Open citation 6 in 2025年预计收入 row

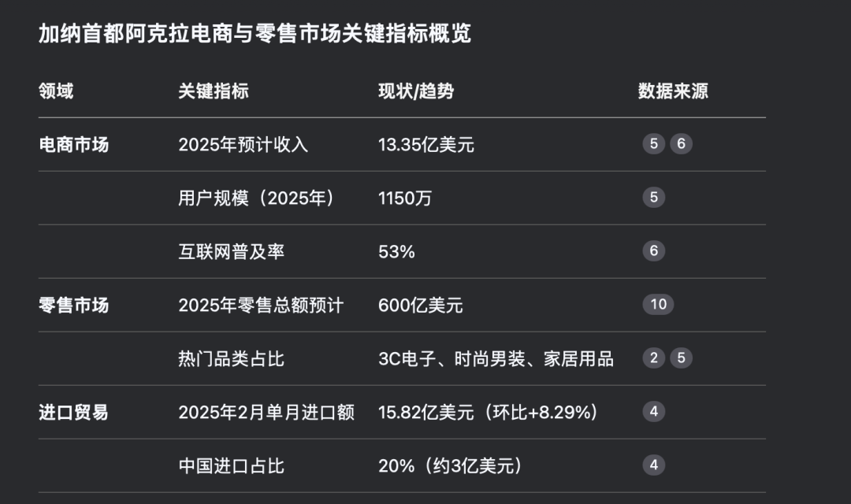pyautogui.click(x=681, y=144)
